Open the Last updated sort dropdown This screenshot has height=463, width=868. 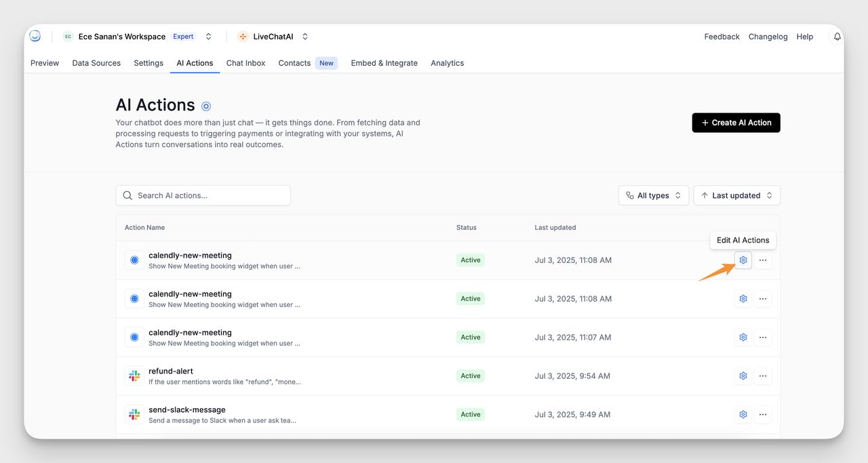click(736, 196)
